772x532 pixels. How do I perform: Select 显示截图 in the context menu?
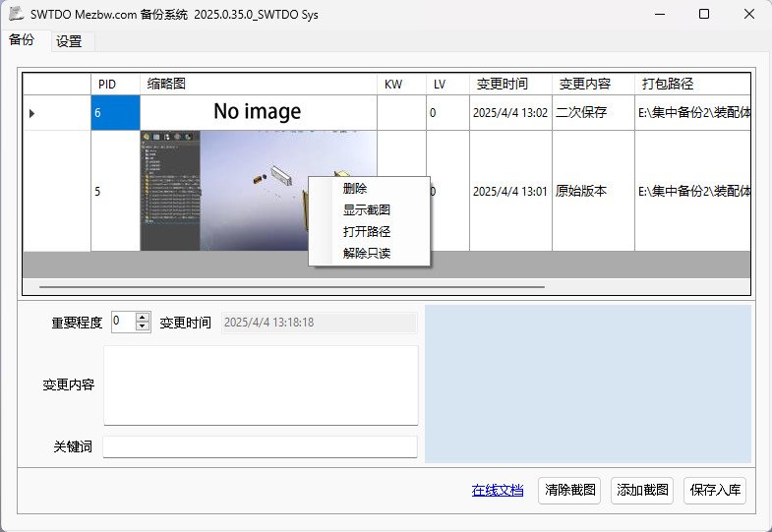(x=367, y=210)
